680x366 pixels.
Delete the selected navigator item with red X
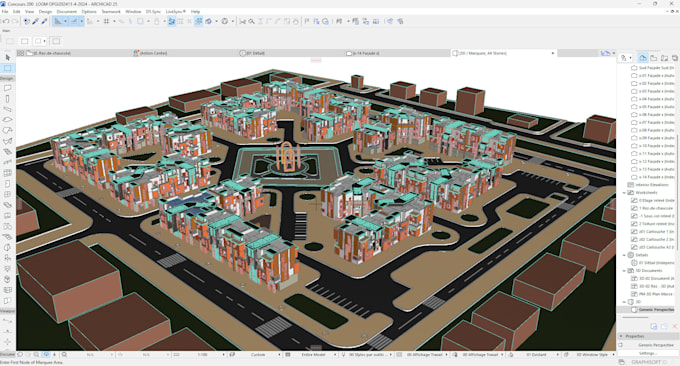click(674, 326)
